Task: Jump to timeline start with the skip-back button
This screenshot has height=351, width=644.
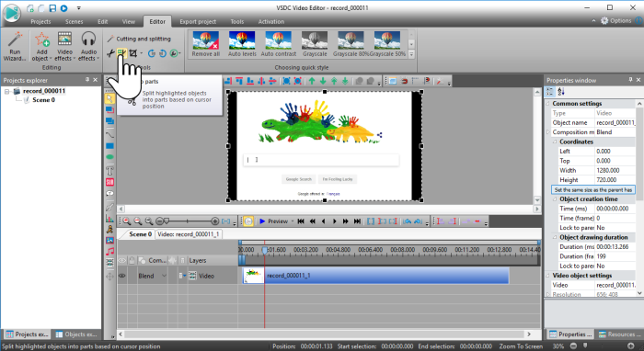Action: [301, 221]
